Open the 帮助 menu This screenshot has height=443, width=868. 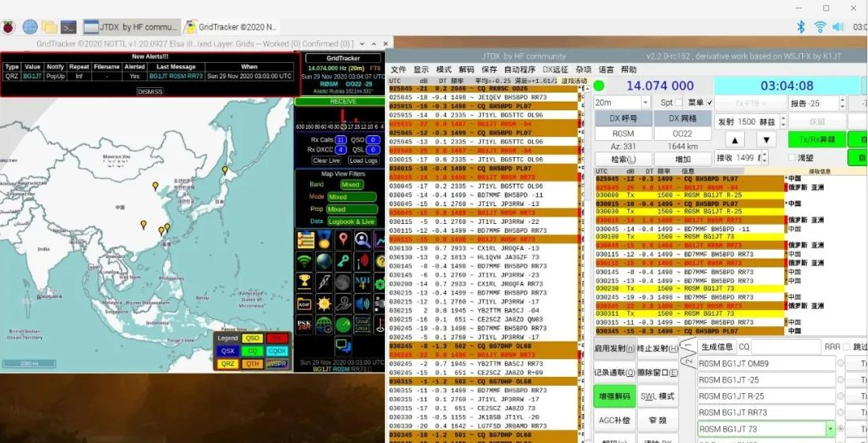tap(629, 70)
